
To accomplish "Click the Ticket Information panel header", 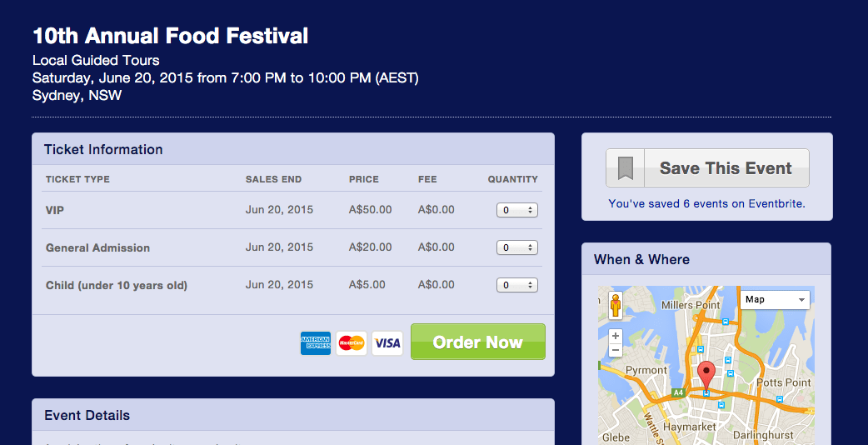I will tap(103, 150).
